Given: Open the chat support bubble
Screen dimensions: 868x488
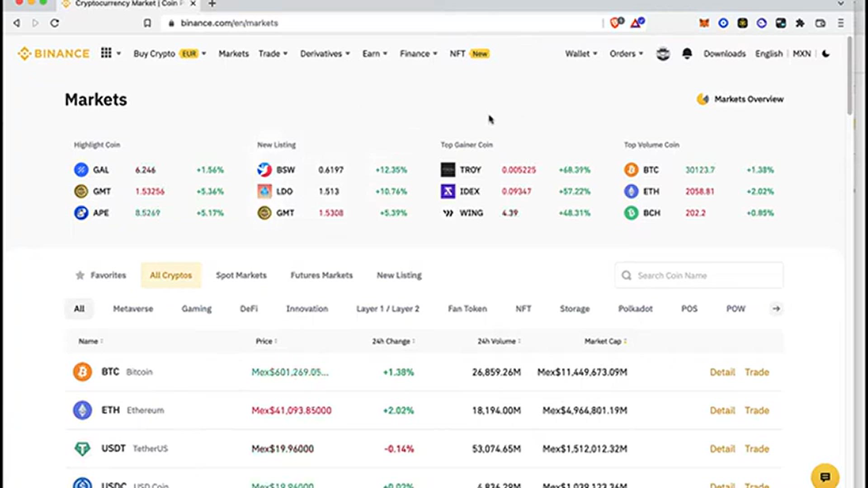Looking at the screenshot, I should click(x=825, y=477).
